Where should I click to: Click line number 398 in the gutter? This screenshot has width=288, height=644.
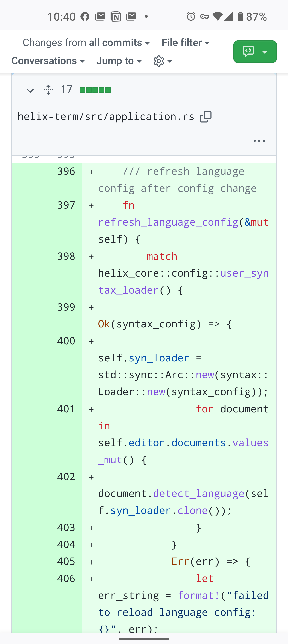pyautogui.click(x=66, y=256)
